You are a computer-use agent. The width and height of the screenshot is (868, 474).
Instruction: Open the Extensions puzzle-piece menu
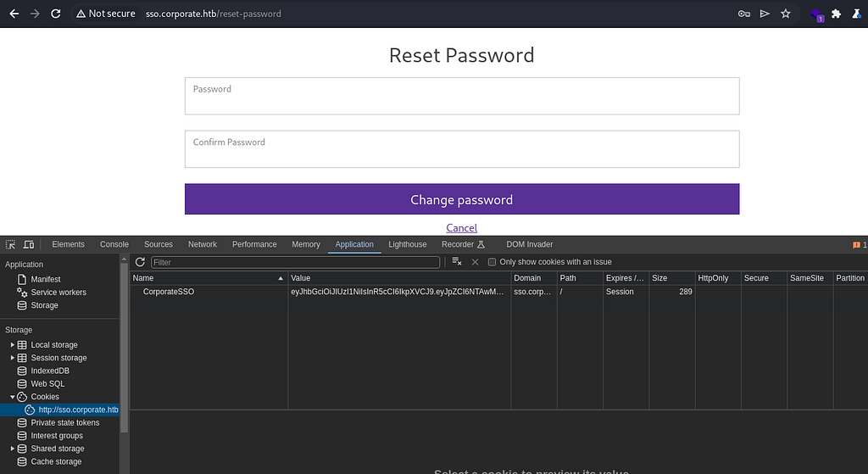tap(837, 14)
